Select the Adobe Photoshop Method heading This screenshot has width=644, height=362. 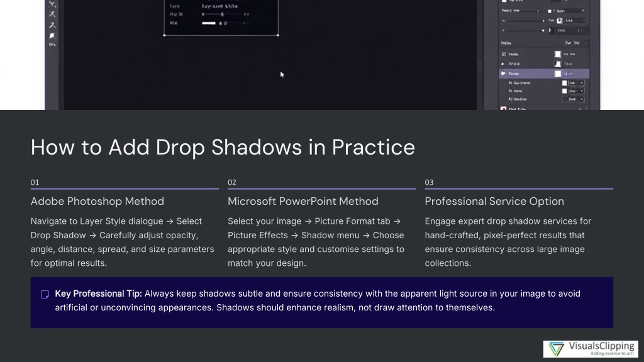(97, 201)
